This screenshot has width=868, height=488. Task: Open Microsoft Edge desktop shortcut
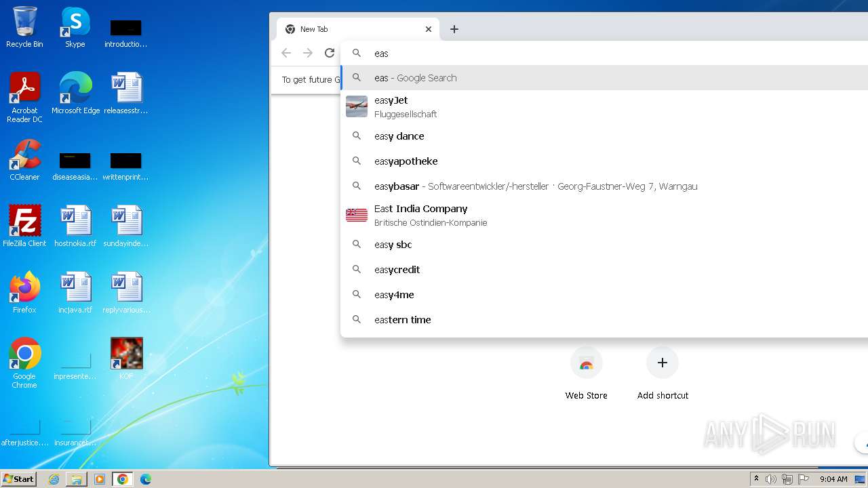click(x=75, y=94)
